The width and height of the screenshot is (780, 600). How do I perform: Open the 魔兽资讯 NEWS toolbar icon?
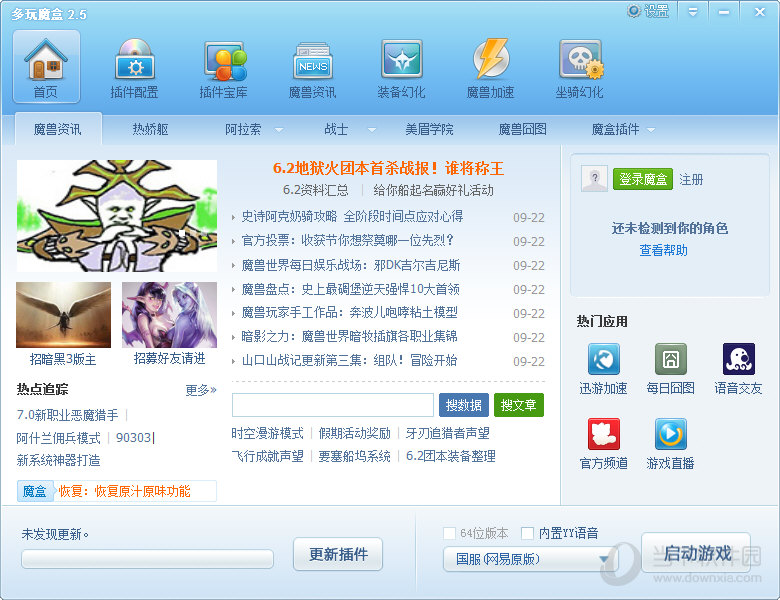tap(312, 68)
